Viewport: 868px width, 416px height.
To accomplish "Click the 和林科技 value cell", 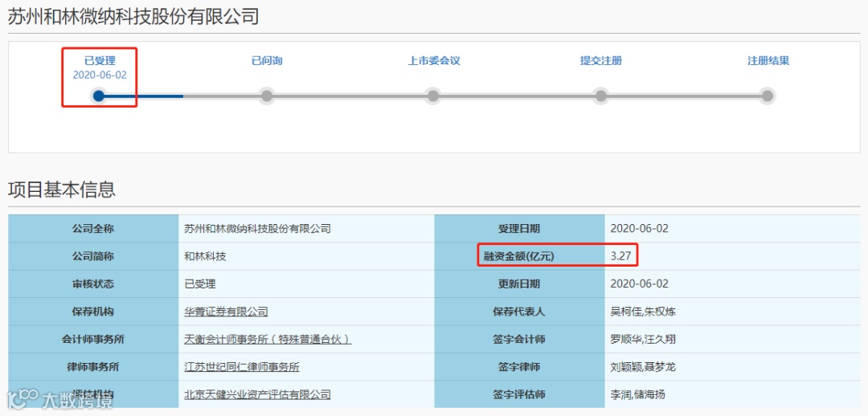I will point(307,256).
